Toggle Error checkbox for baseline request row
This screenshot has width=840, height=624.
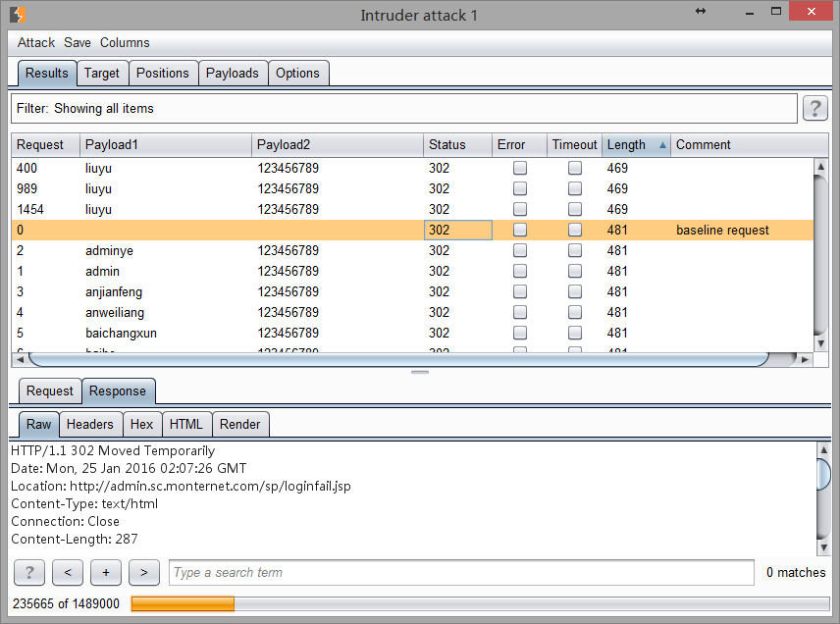[520, 231]
